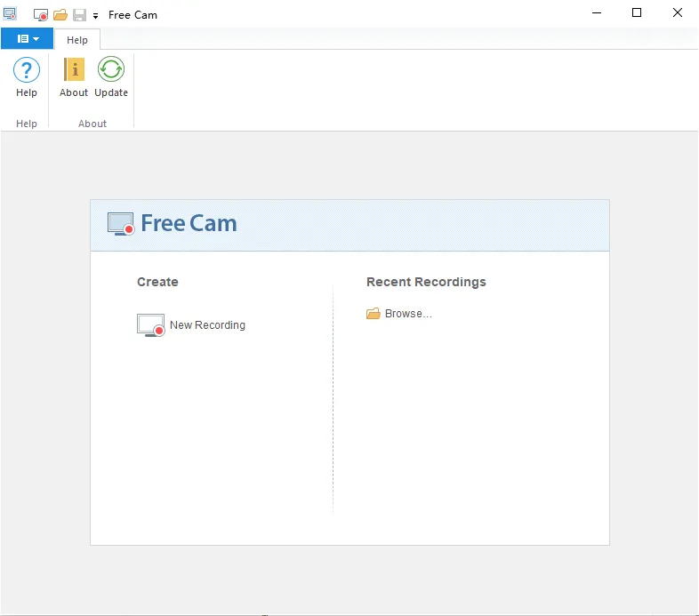Click the New Recording monitor icon
The width and height of the screenshot is (699, 616).
click(150, 325)
